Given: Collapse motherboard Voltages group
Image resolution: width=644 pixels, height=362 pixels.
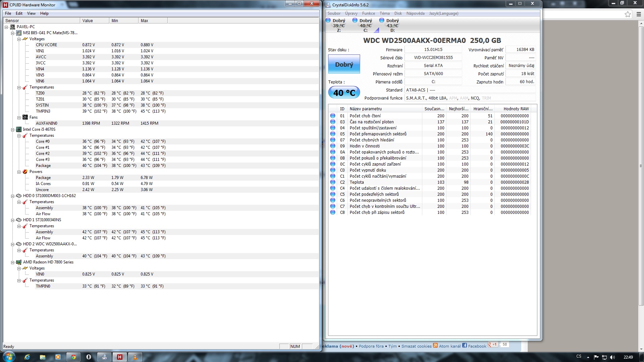Looking at the screenshot, I should pyautogui.click(x=19, y=39).
